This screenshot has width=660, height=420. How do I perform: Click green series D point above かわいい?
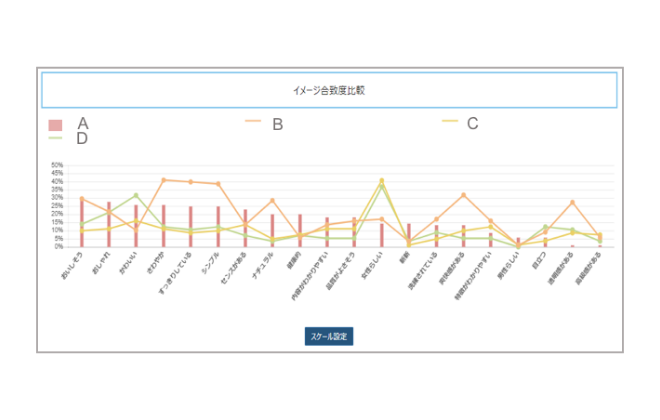[x=136, y=195]
